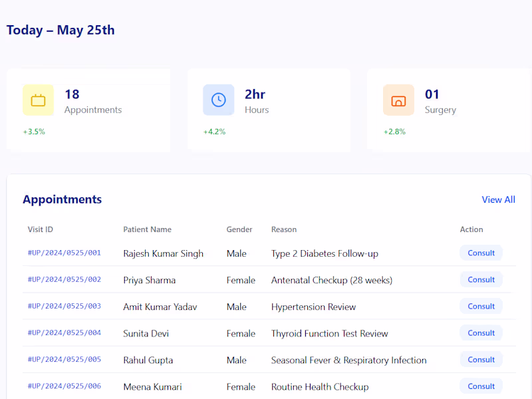Click Consult for Rahul Gupta

click(481, 359)
